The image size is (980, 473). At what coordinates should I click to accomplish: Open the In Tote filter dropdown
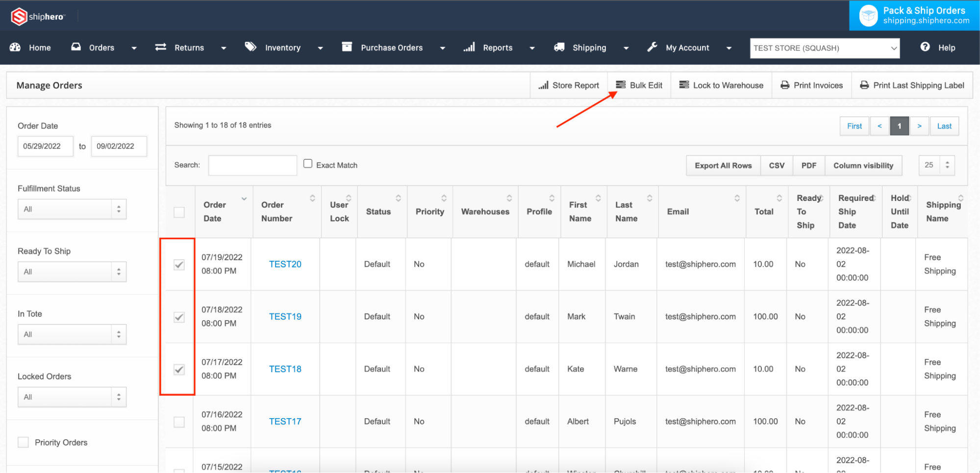tap(72, 334)
